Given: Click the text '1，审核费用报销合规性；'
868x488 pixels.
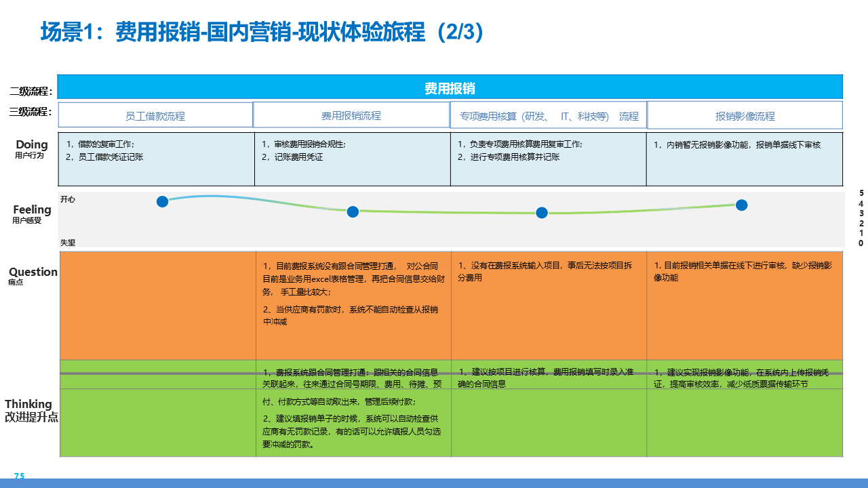Looking at the screenshot, I should tap(303, 144).
